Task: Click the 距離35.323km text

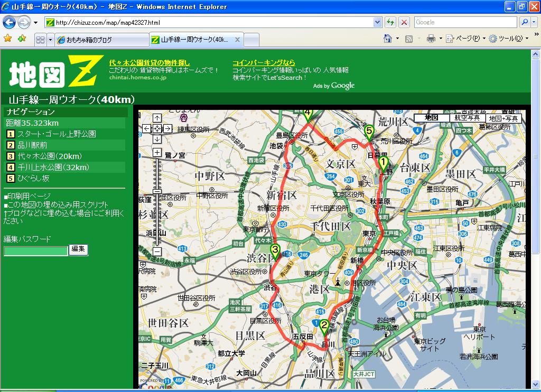Action: coord(32,123)
